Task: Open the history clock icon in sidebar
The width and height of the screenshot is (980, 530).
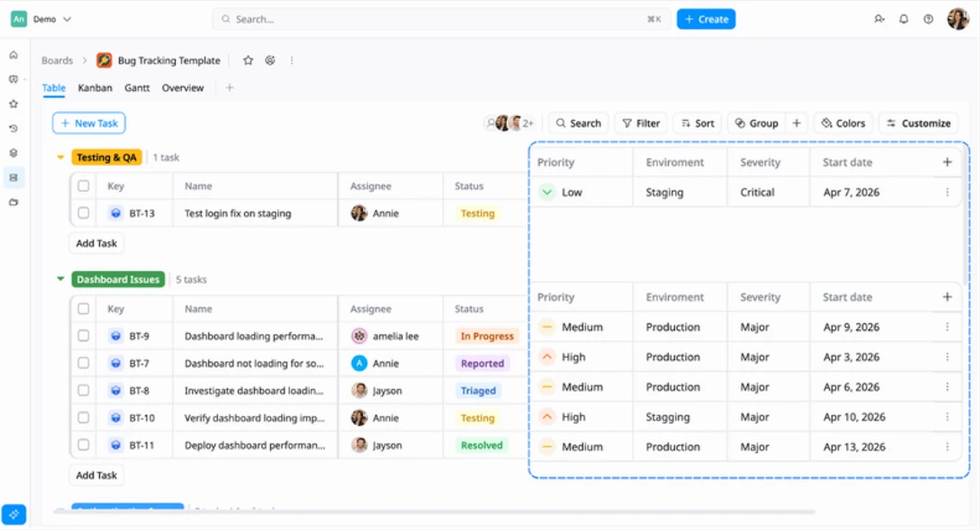Action: click(x=13, y=129)
